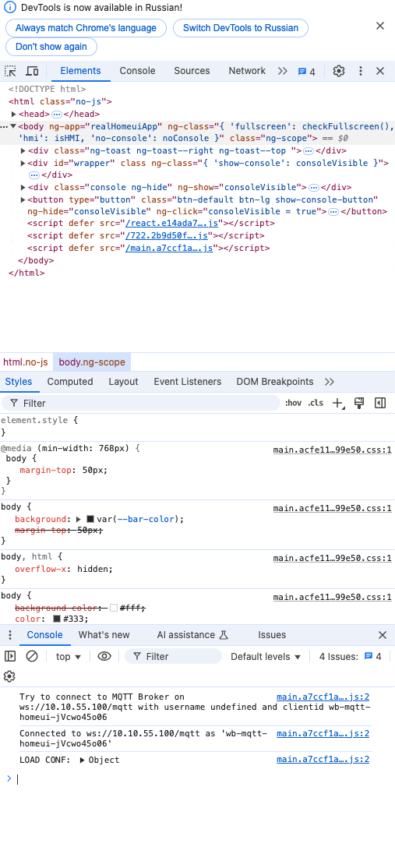This screenshot has height=868, width=395.
Task: Toggle the :hov element state button
Action: pyautogui.click(x=293, y=403)
